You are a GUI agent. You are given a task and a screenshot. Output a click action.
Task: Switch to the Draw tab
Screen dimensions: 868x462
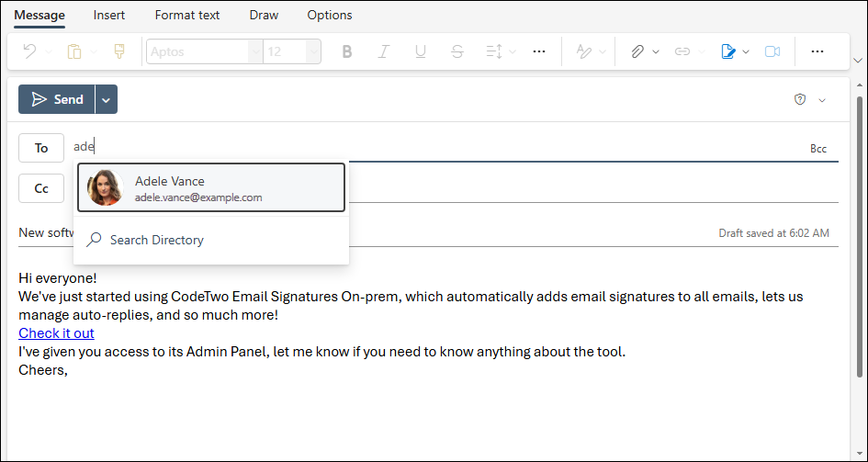click(264, 16)
